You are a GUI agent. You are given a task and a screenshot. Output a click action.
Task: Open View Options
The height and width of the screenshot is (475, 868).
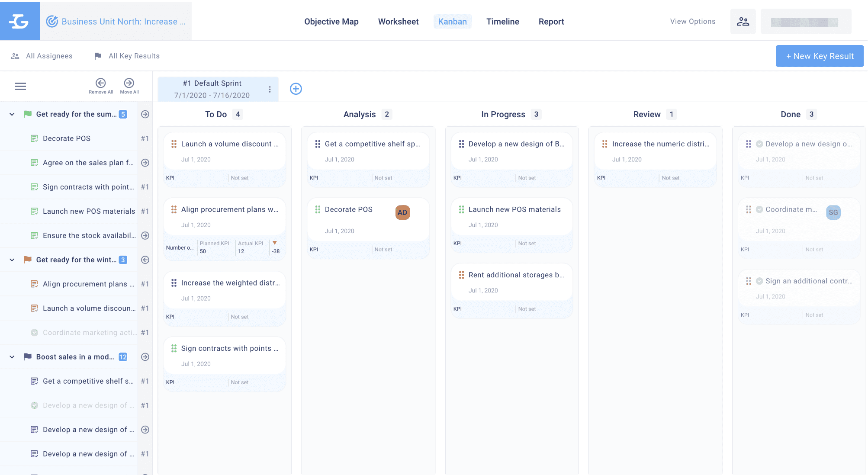pyautogui.click(x=692, y=21)
